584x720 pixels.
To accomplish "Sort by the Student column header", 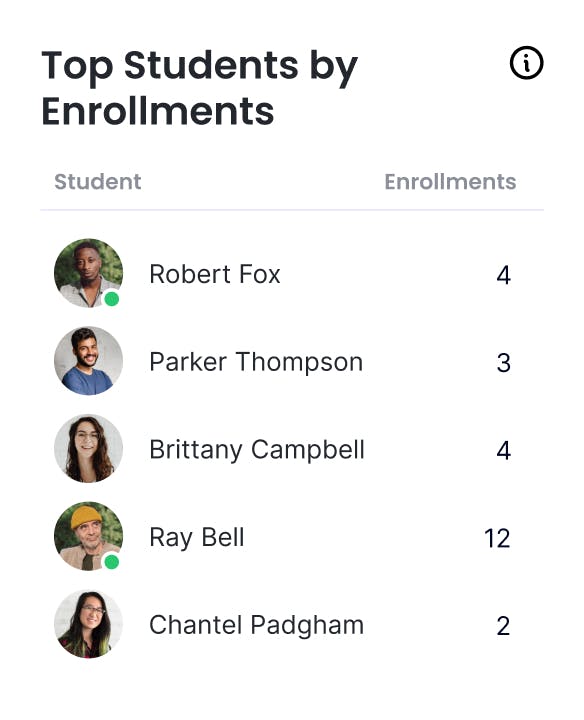I will click(x=98, y=181).
